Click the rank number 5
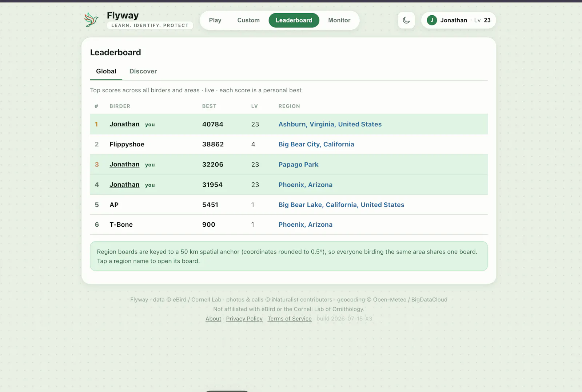Screen dimensions: 582x392 (x=97, y=205)
